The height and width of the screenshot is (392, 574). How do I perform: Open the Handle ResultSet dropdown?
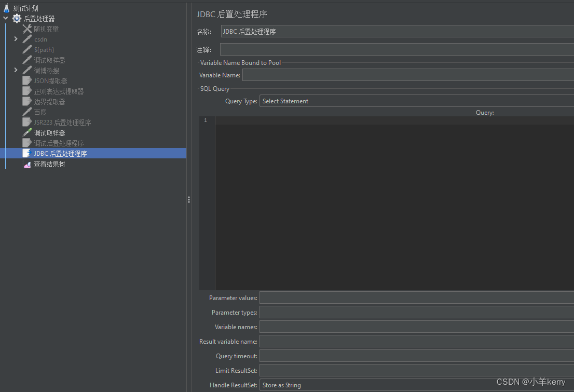(417, 385)
